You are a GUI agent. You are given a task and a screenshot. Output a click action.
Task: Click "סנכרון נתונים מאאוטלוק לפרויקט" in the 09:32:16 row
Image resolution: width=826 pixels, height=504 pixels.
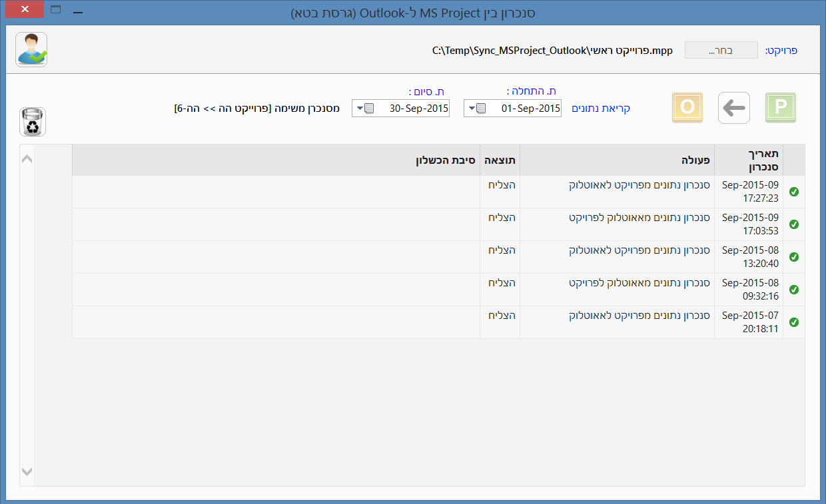639,283
